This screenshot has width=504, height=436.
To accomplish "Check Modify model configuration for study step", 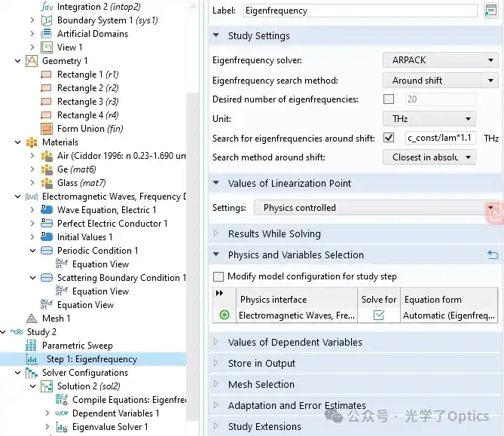I will click(x=218, y=276).
